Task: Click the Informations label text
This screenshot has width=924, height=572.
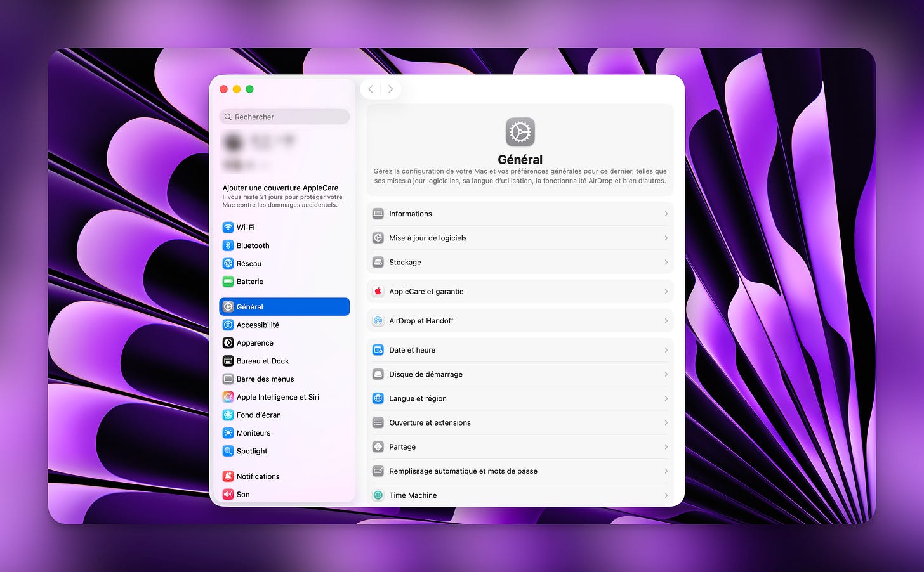Action: point(410,214)
